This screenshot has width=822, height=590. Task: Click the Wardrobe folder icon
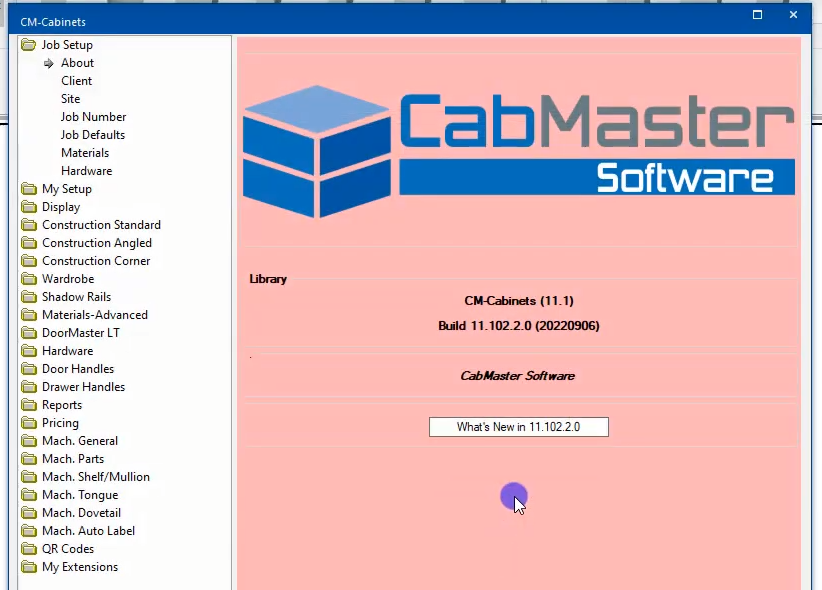tap(28, 279)
